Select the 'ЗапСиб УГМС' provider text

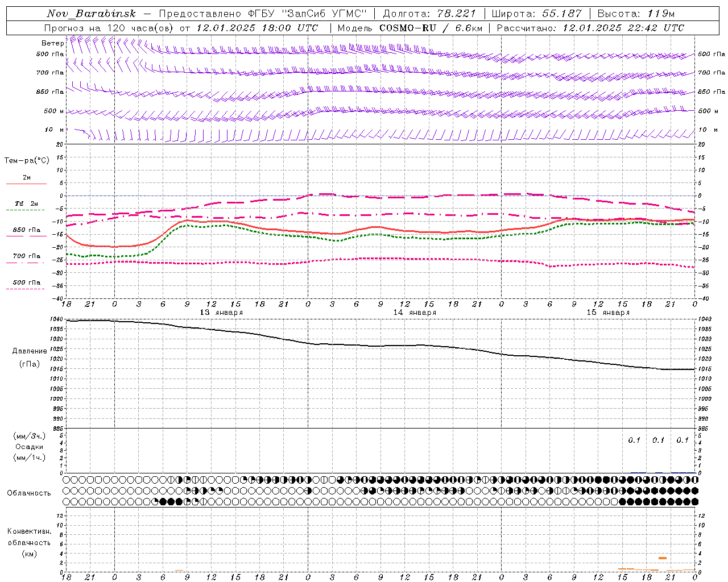click(x=325, y=14)
